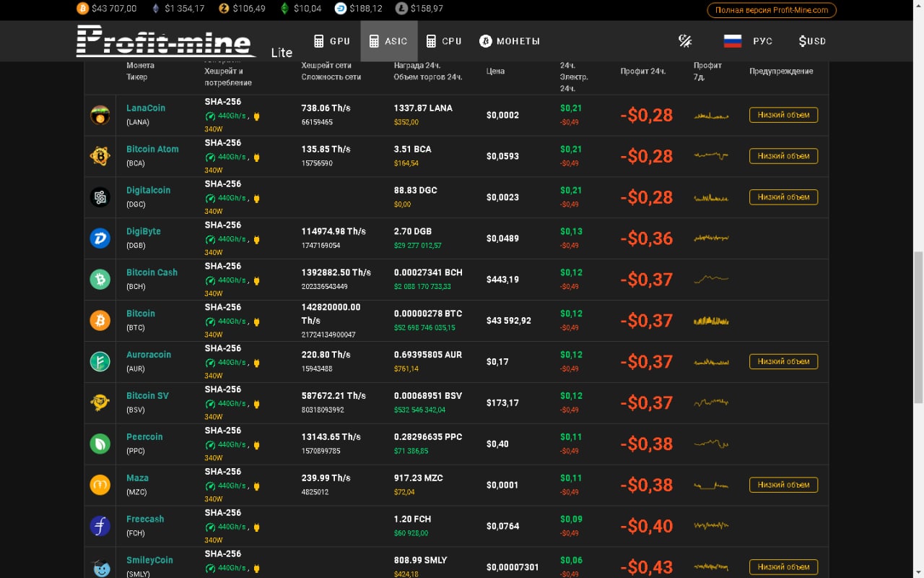Click the Полная версия Profit-Mine.com button
The image size is (924, 578).
pyautogui.click(x=772, y=10)
